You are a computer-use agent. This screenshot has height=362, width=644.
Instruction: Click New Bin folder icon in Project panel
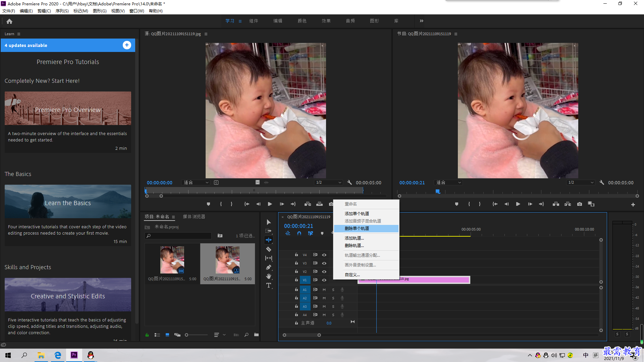(256, 335)
